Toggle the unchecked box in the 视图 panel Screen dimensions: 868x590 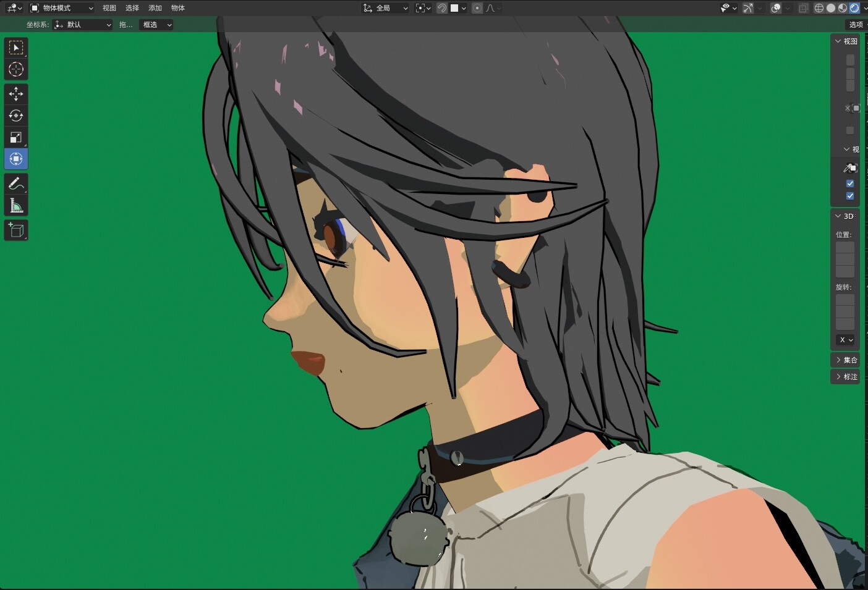[x=850, y=130]
